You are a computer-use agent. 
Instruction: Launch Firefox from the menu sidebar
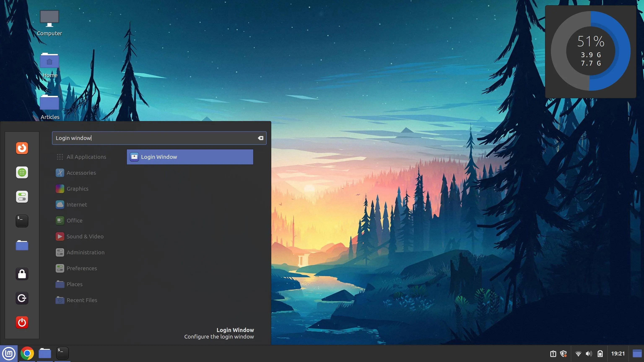click(22, 148)
